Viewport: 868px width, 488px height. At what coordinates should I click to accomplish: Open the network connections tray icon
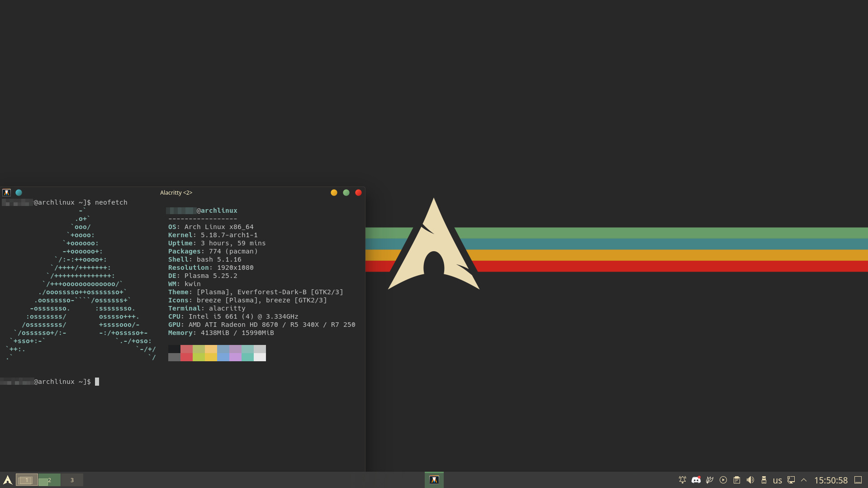(x=791, y=480)
